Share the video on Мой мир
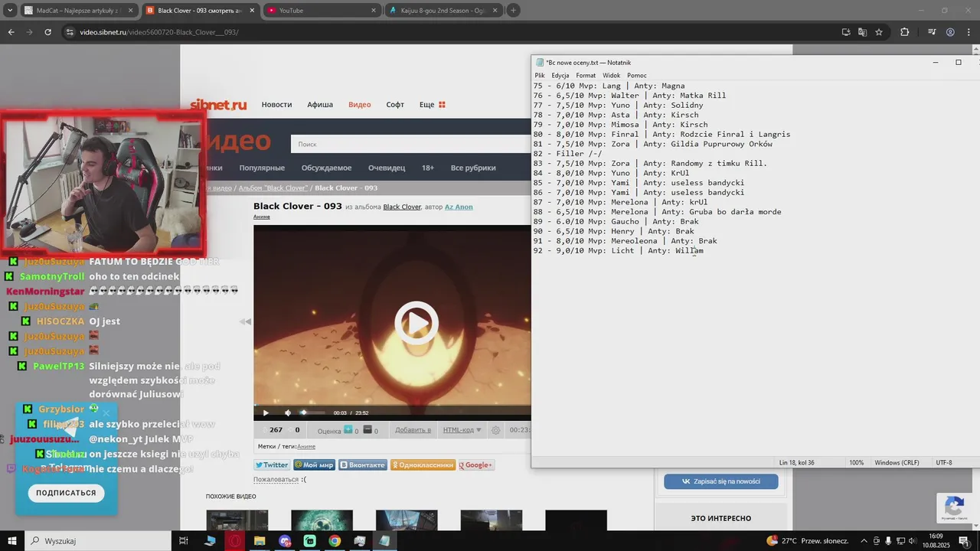This screenshot has width=980, height=551. click(314, 465)
